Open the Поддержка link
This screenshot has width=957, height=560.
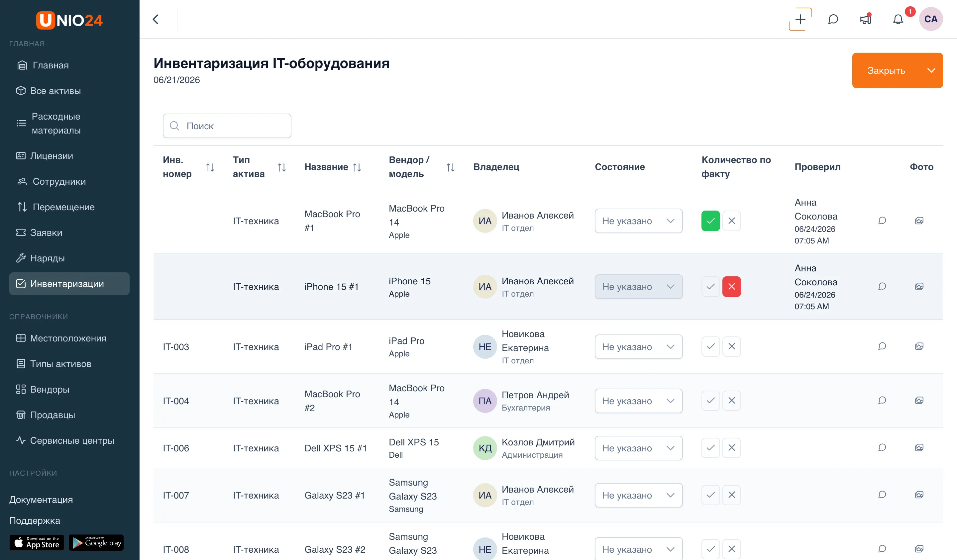coord(35,520)
